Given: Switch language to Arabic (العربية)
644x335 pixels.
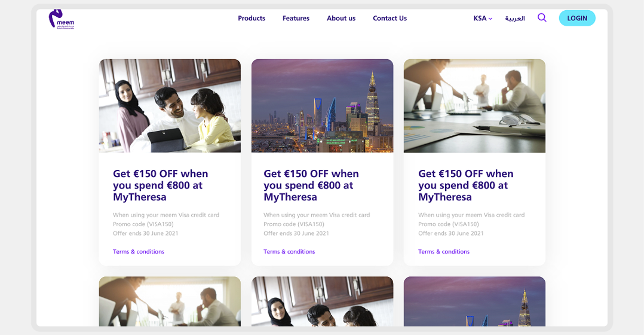Looking at the screenshot, I should click(514, 19).
